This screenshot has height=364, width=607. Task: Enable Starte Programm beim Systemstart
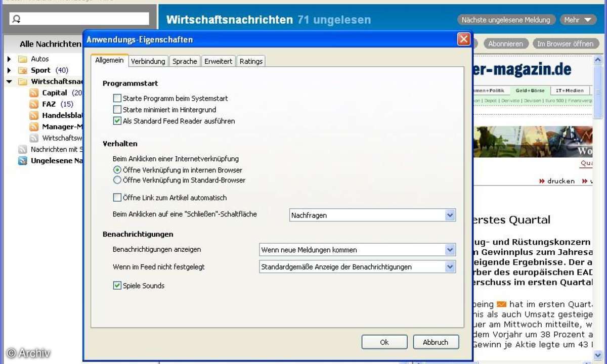tap(117, 99)
